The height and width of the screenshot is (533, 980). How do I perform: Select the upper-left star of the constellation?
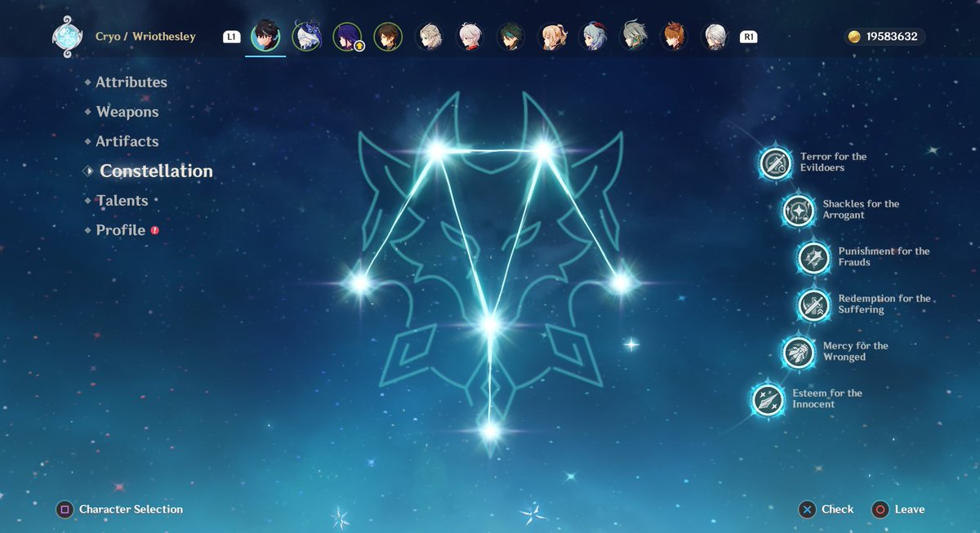pos(436,150)
